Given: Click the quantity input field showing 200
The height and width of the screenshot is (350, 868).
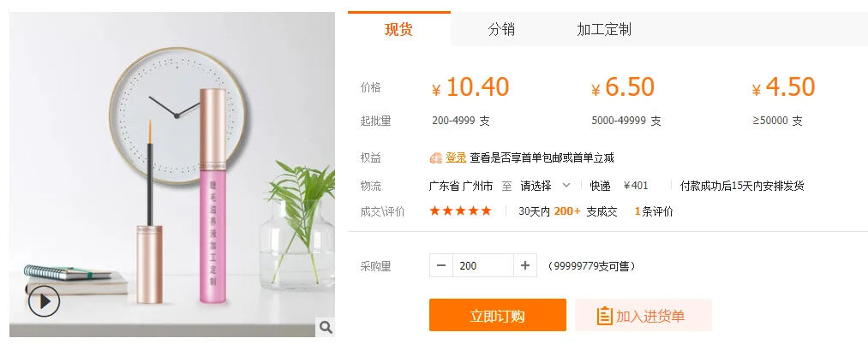Looking at the screenshot, I should point(483,266).
